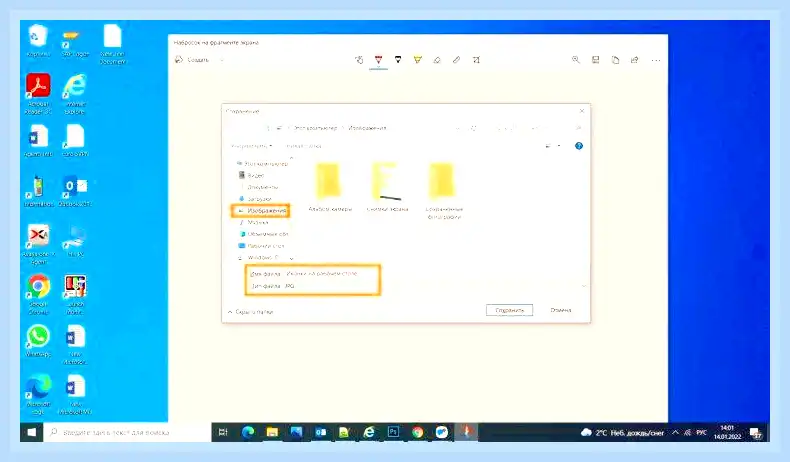Open Google Chrome from the taskbar
This screenshot has width=790, height=462.
click(x=418, y=432)
